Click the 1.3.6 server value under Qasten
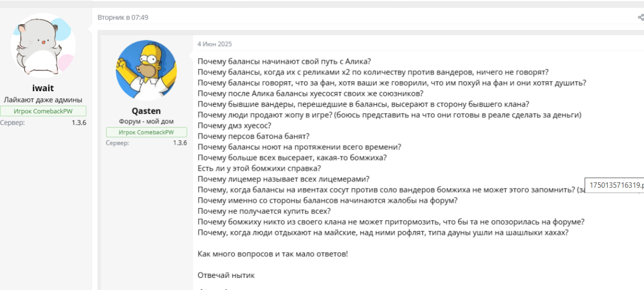Viewport: 644px width, 290px height. 180,143
